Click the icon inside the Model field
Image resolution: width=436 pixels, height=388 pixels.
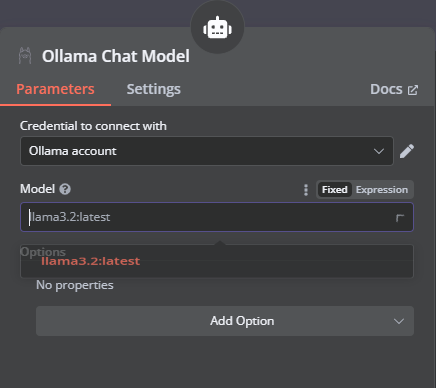[x=400, y=218]
